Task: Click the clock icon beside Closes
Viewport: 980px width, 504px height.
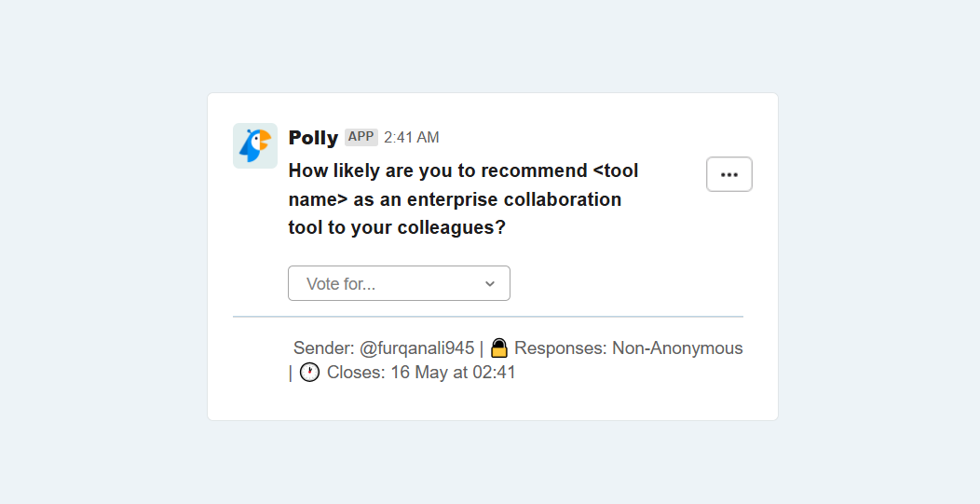Action: [310, 372]
